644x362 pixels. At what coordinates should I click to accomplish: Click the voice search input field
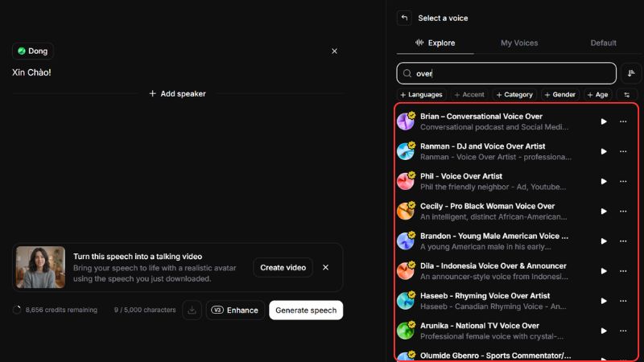[x=507, y=73]
